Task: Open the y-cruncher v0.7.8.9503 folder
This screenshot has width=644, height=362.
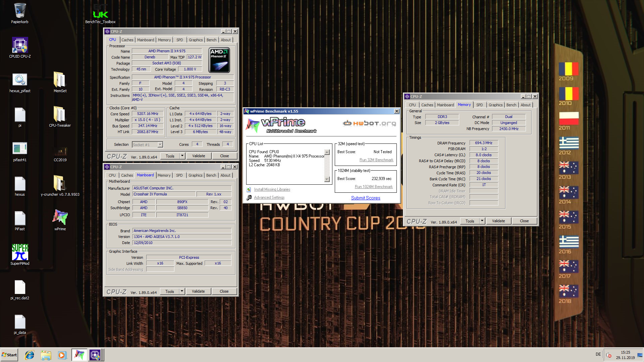Action: tap(60, 186)
